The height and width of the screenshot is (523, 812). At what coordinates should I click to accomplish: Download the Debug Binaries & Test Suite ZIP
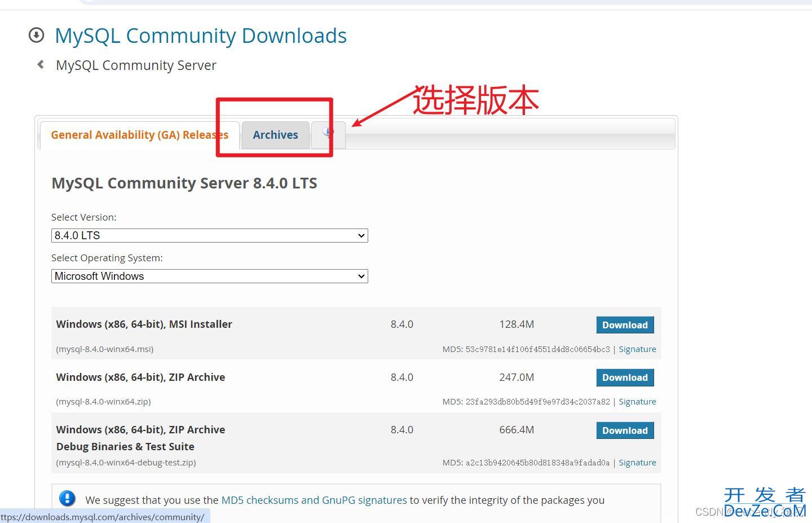tap(625, 430)
